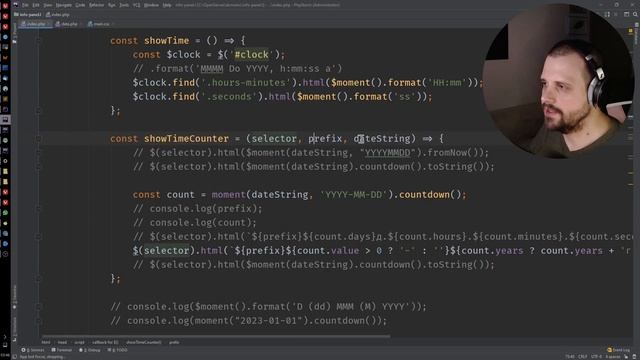The height and width of the screenshot is (360, 640).
Task: Click the showTime function name
Action: (167, 40)
